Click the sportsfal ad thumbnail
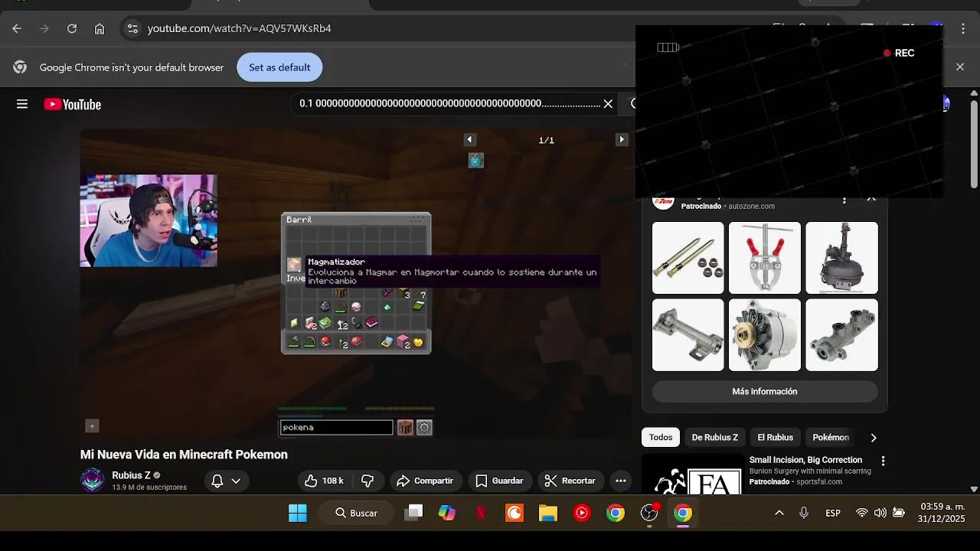 [x=692, y=474]
